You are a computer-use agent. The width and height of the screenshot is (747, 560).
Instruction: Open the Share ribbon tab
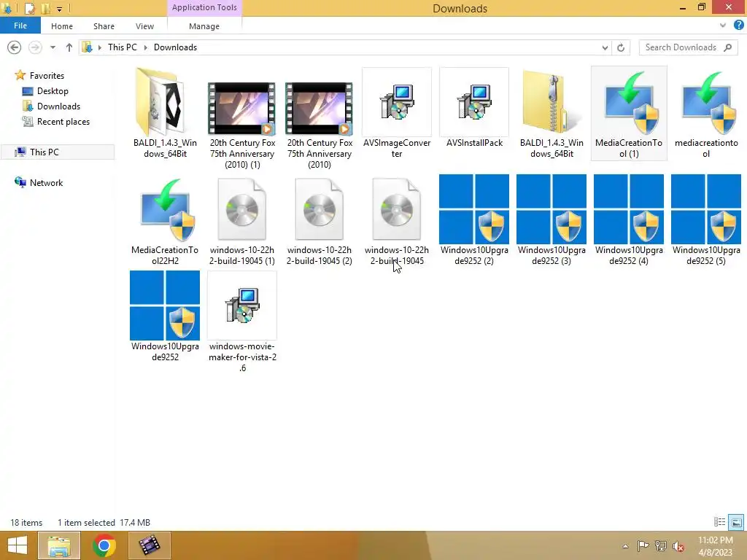click(104, 26)
